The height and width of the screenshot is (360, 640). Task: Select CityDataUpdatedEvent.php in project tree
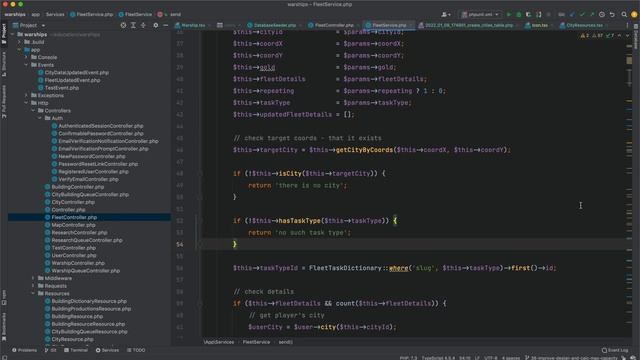76,73
